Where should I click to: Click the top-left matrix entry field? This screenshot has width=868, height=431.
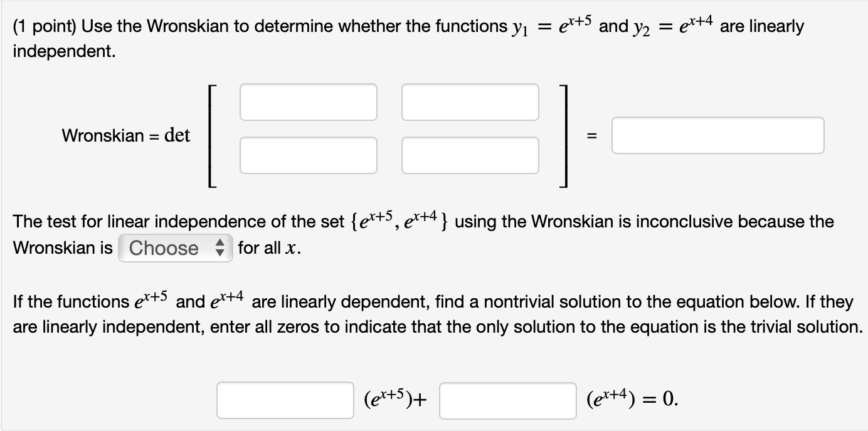(x=308, y=102)
